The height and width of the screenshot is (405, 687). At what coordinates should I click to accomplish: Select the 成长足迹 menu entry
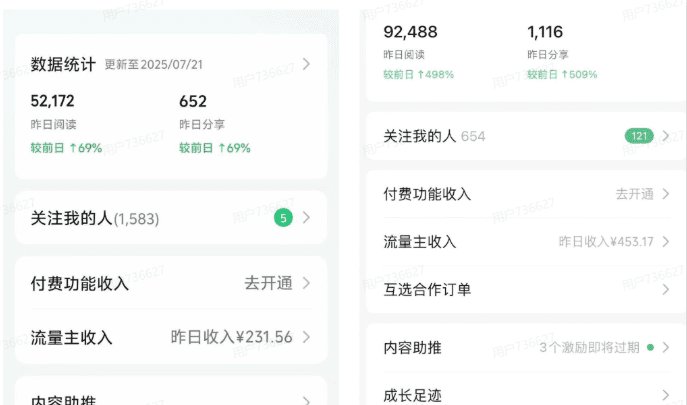413,396
